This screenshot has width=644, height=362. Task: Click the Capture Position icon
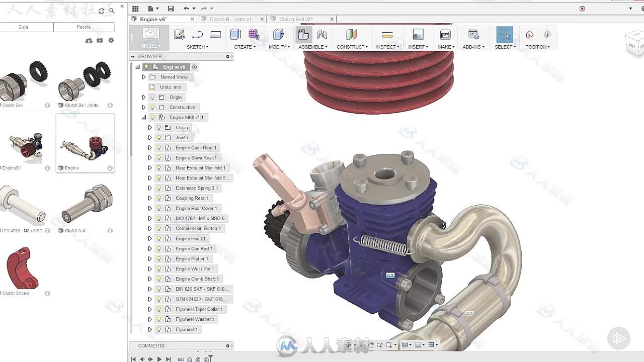point(529,34)
